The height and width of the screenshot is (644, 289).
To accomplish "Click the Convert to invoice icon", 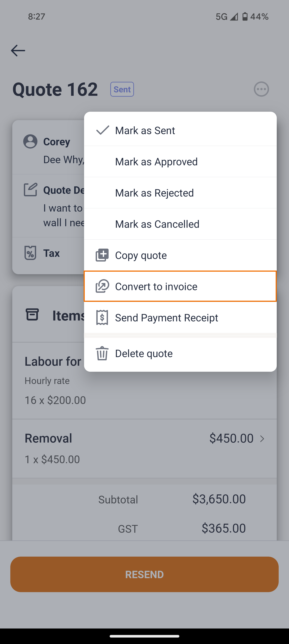I will [102, 286].
